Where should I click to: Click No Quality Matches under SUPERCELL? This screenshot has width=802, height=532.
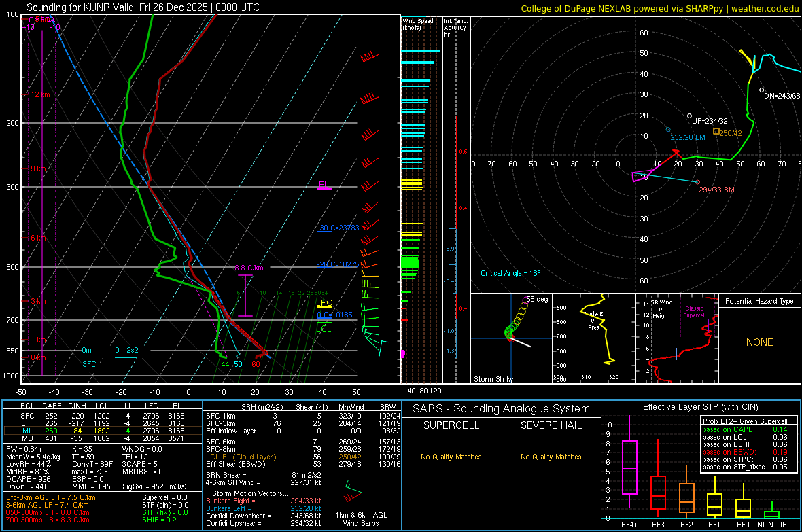[451, 457]
